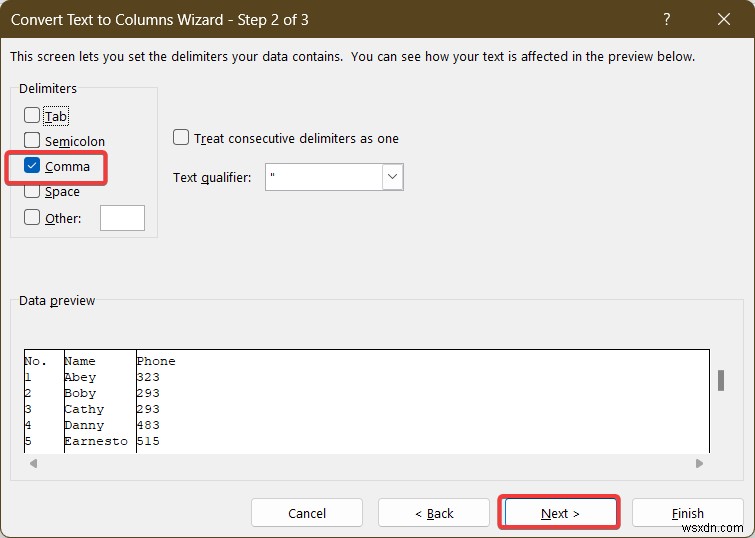Check the Semicolon delimiter option
This screenshot has width=755, height=538.
point(32,140)
